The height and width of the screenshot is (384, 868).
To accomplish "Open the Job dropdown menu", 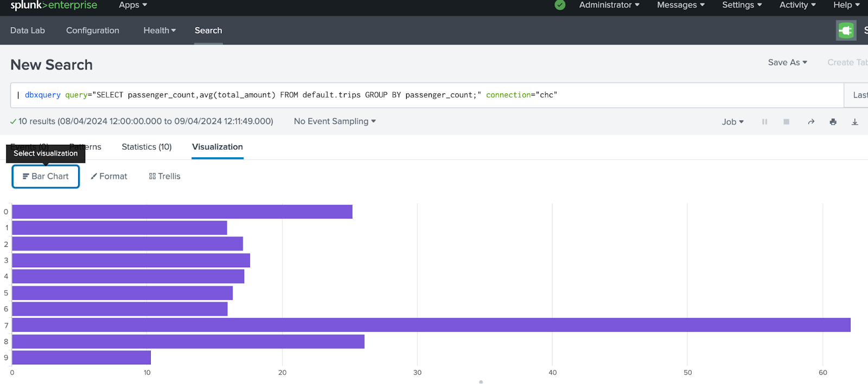I will 732,122.
